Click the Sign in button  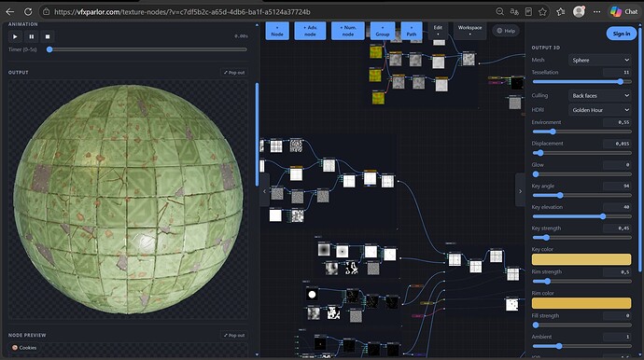pyautogui.click(x=621, y=34)
